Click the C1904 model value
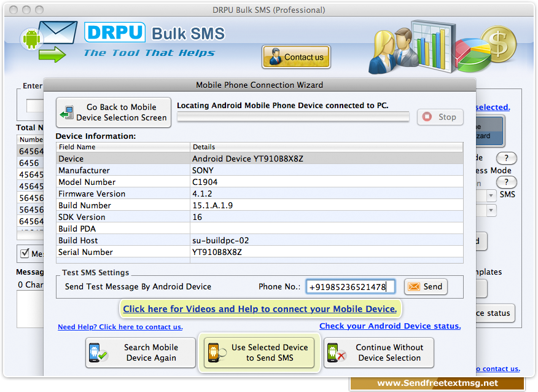The width and height of the screenshot is (538, 392). [x=205, y=182]
